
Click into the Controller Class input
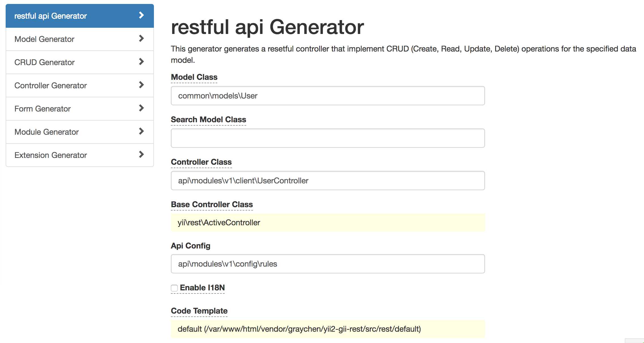point(328,181)
